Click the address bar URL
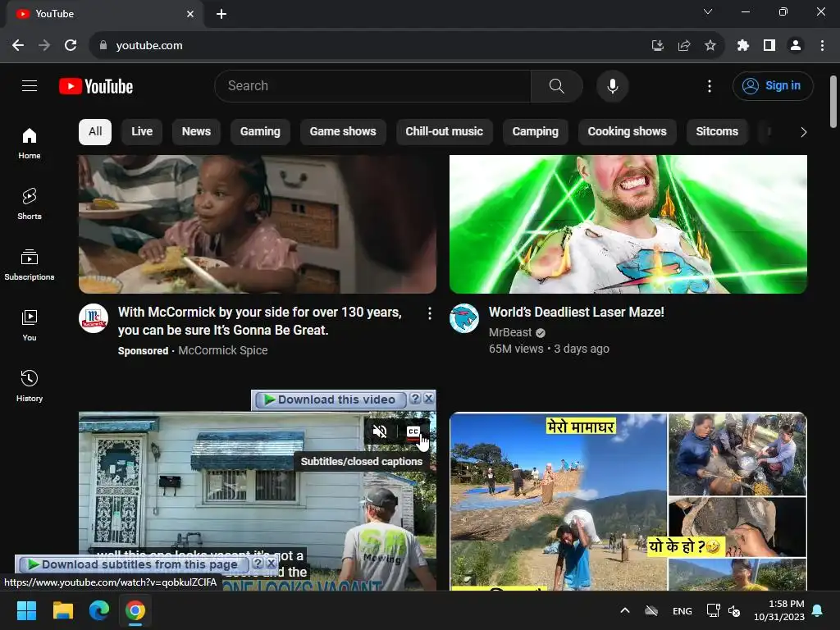Image resolution: width=840 pixels, height=630 pixels. [149, 46]
